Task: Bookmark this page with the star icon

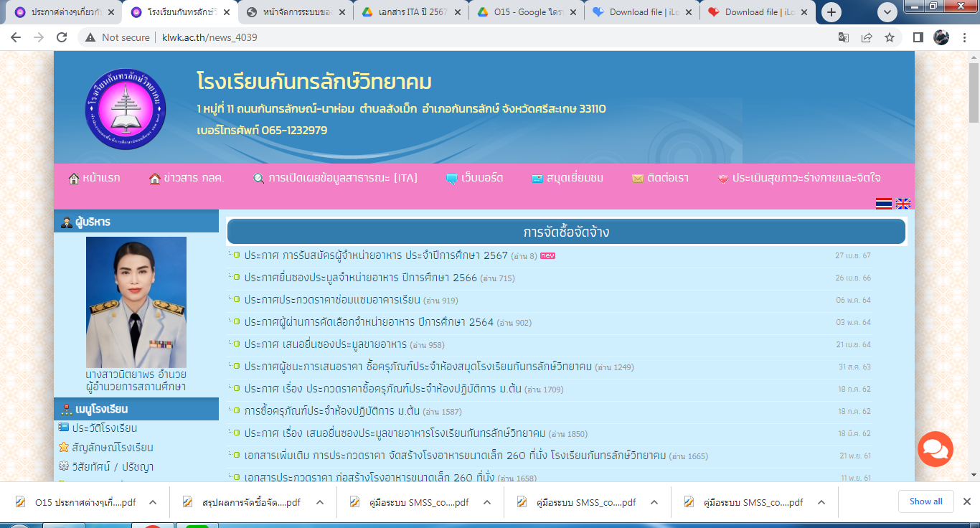Action: (890, 37)
